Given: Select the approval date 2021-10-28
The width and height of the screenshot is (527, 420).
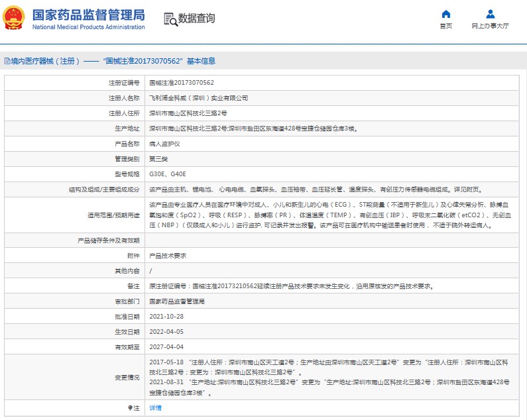Looking at the screenshot, I should (x=166, y=317).
